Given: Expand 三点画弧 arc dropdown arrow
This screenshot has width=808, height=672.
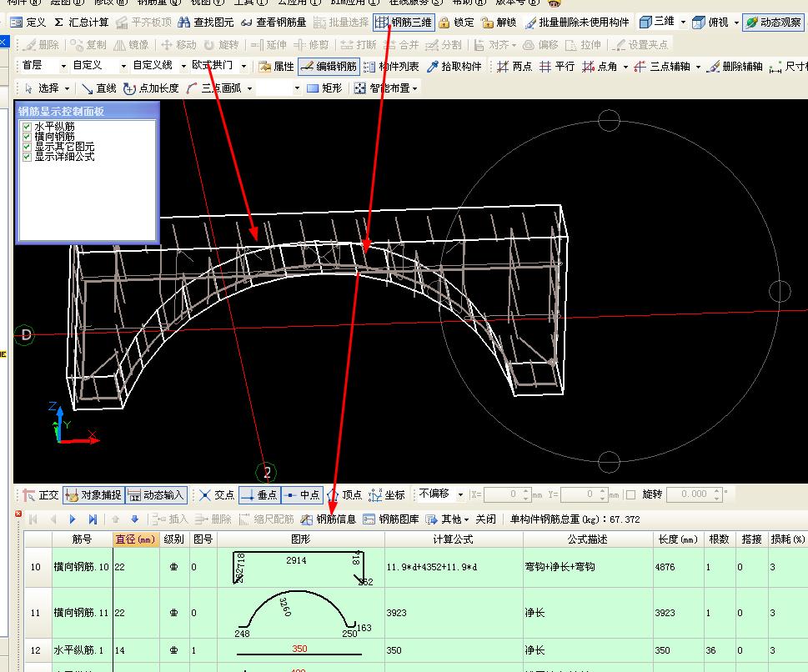Looking at the screenshot, I should pyautogui.click(x=249, y=88).
